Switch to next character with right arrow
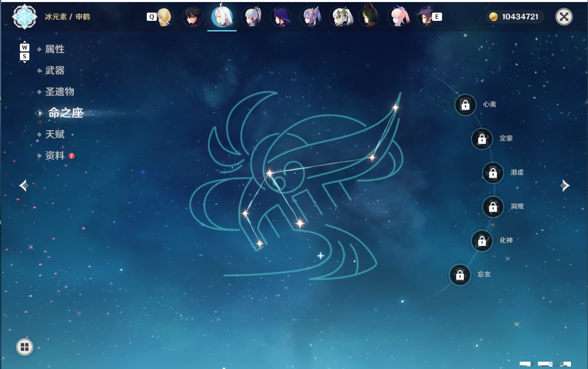Screen dimensions: 588x369 pos(565,186)
